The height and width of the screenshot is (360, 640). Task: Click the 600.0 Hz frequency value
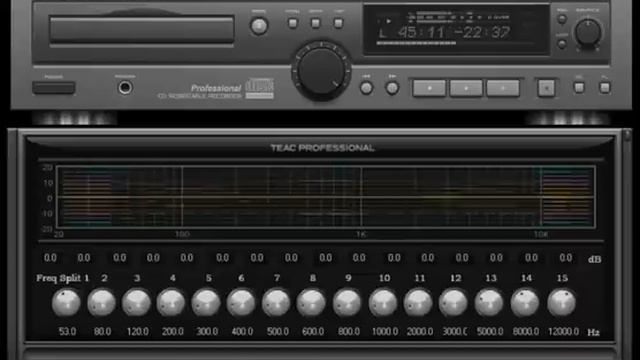(x=313, y=331)
